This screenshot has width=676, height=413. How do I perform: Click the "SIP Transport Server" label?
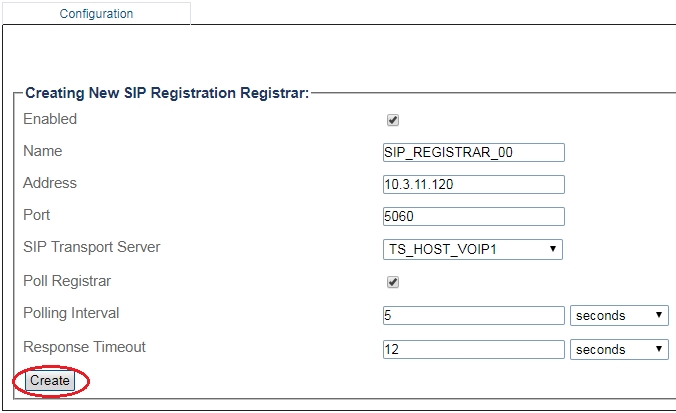coord(91,247)
